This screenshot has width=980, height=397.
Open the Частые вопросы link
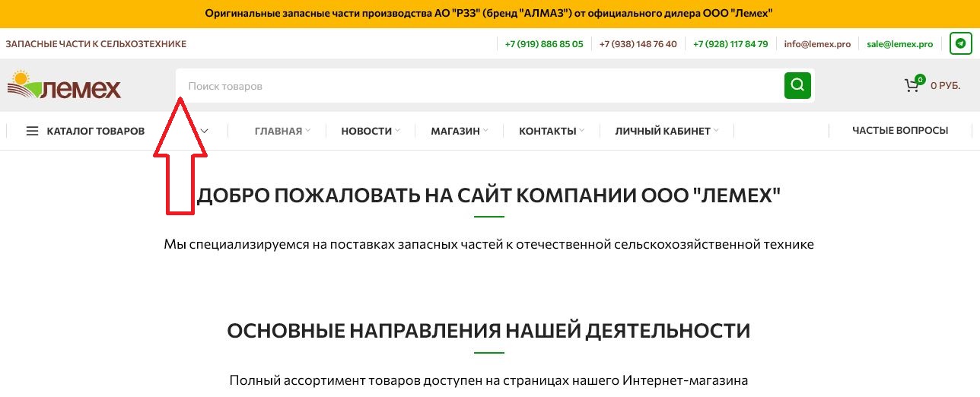point(900,131)
